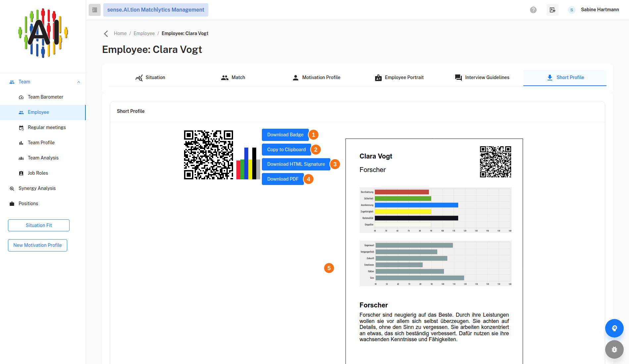The image size is (629, 364).
Task: Switch to the Match tab
Action: 233,78
